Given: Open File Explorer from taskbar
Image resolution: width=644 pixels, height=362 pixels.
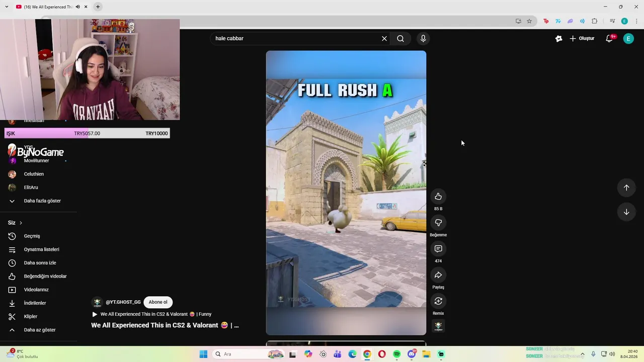Looking at the screenshot, I should [426, 354].
